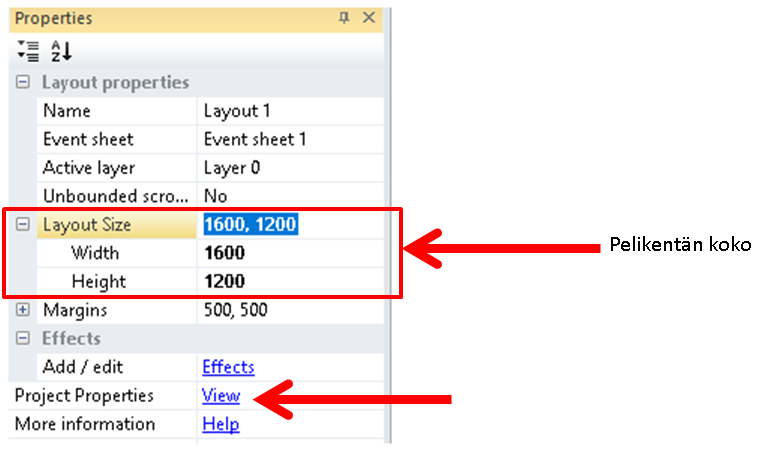Image resolution: width=759 pixels, height=449 pixels.
Task: Collapse the Layout properties section
Action: [x=23, y=83]
